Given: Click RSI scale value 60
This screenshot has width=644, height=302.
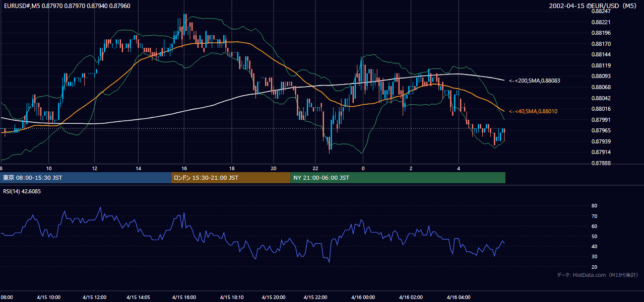Looking at the screenshot, I should point(594,226).
